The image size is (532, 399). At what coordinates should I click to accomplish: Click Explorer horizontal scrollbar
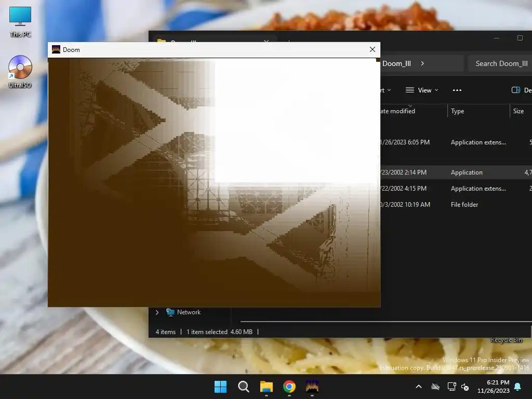[386, 321]
